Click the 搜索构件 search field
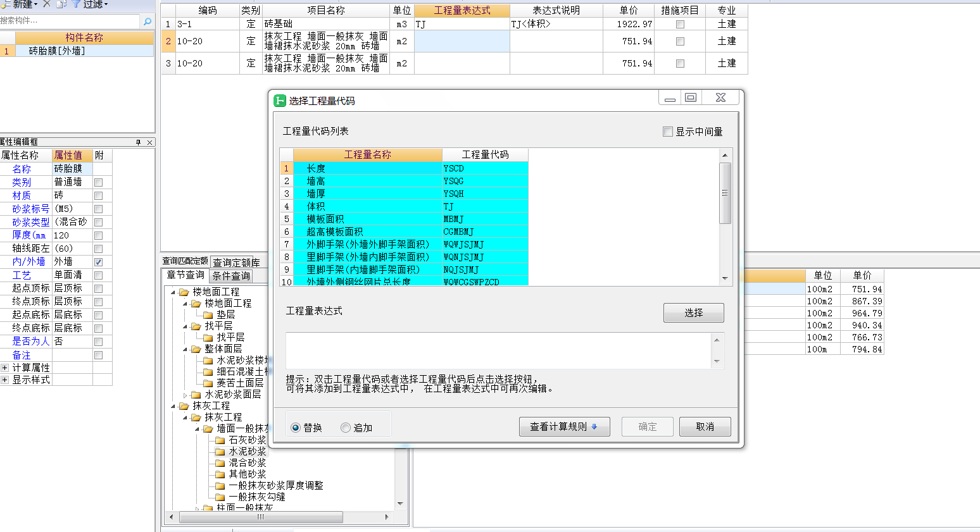 [x=70, y=21]
